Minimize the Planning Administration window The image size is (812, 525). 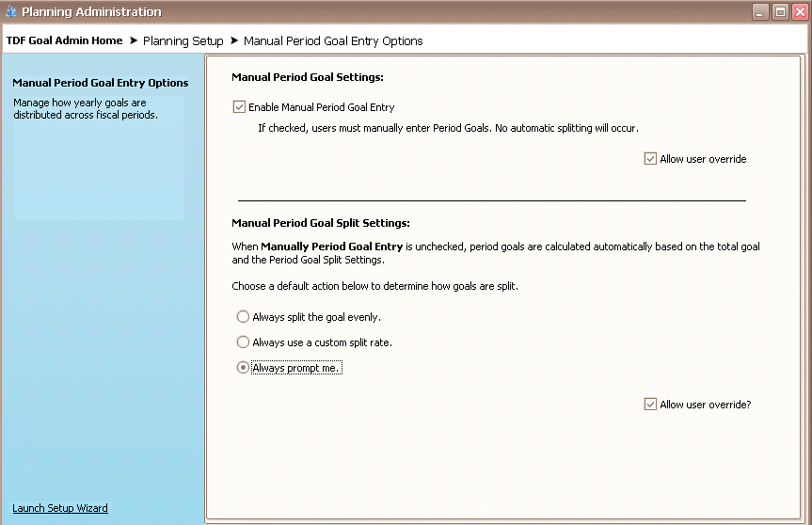pyautogui.click(x=759, y=11)
